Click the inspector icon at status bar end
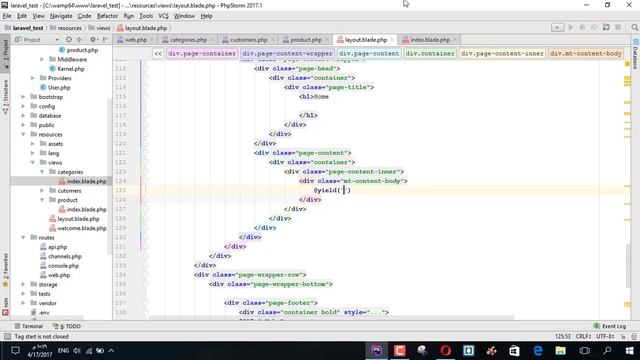 click(634, 336)
